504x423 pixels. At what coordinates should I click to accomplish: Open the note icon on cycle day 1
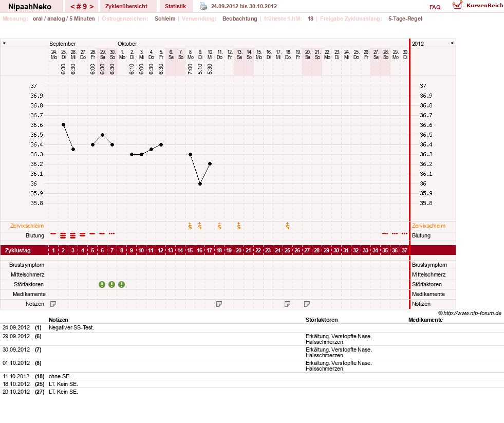pyautogui.click(x=53, y=304)
